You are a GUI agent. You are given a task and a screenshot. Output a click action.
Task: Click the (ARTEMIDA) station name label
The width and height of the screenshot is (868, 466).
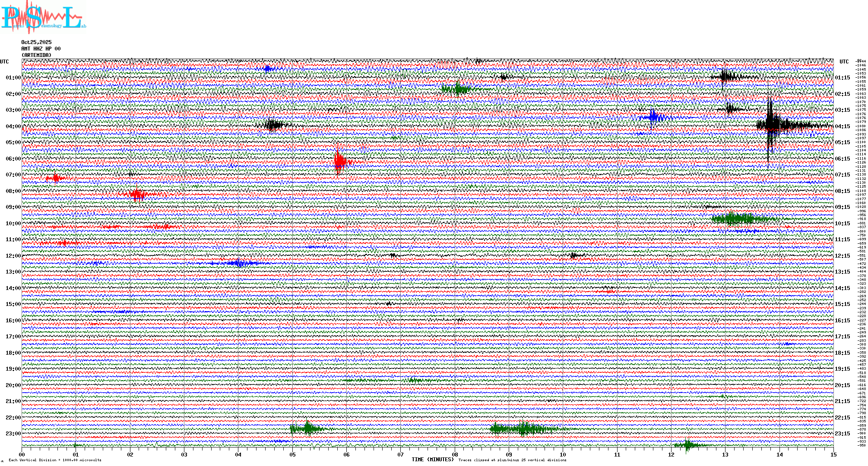(37, 55)
